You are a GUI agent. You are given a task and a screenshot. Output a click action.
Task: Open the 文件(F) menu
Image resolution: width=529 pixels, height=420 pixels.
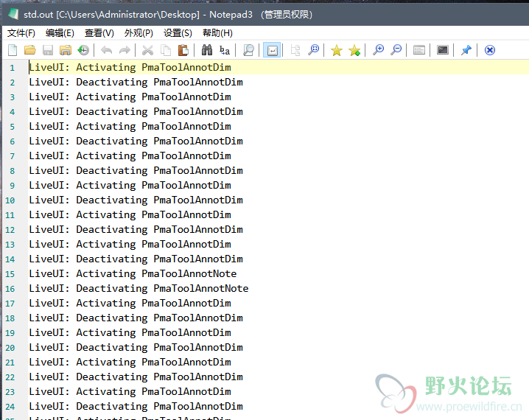(x=21, y=33)
